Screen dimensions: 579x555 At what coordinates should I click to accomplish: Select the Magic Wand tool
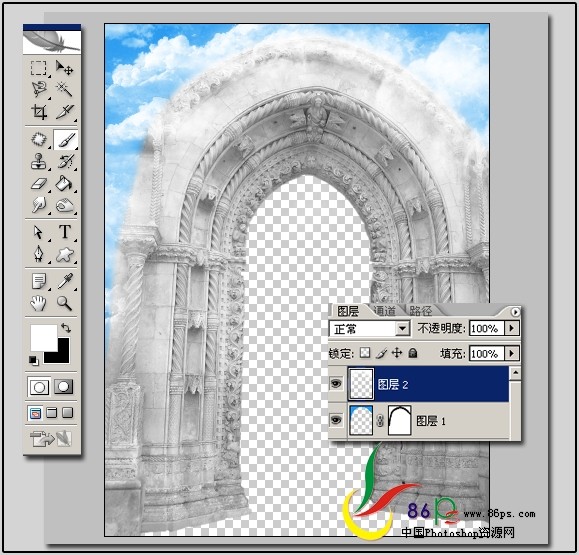pyautogui.click(x=64, y=89)
